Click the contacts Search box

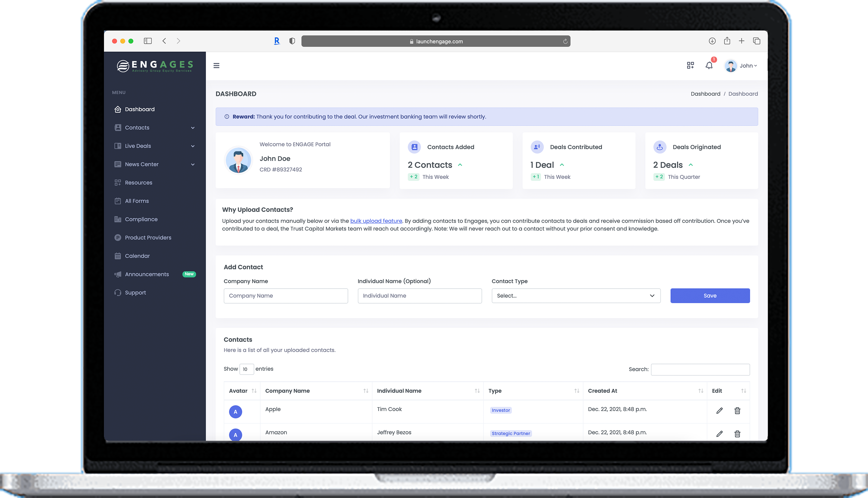click(x=700, y=369)
